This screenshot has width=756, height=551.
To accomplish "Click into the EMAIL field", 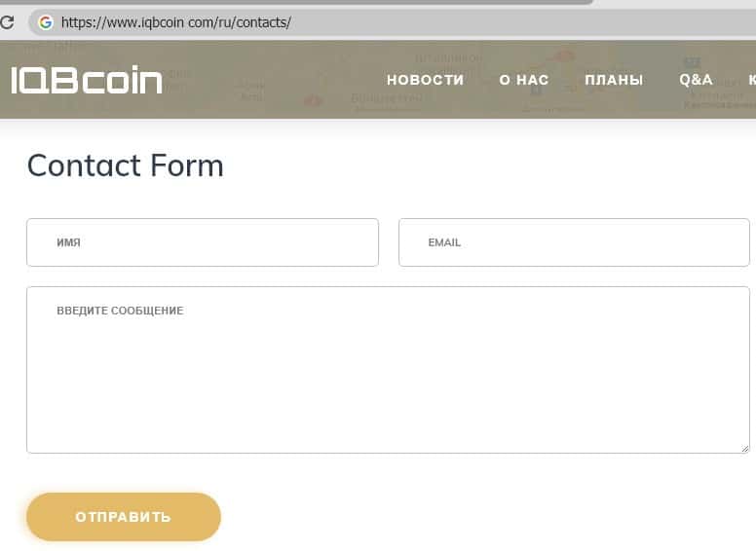I will pos(574,242).
